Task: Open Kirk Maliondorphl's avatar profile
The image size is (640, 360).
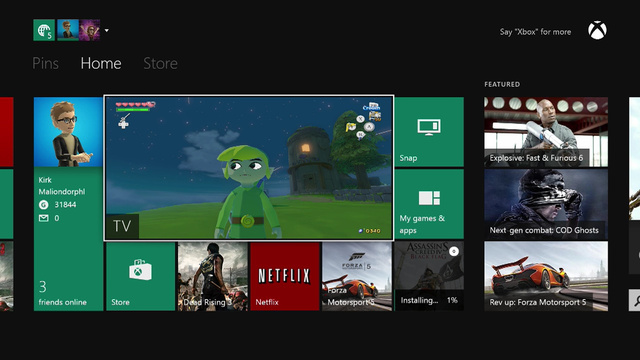Action: (x=68, y=132)
